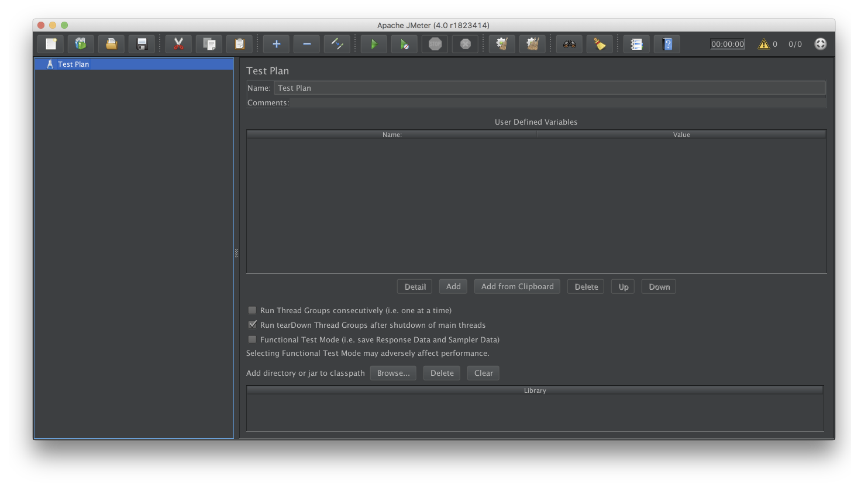868x487 pixels.
Task: Click 'Selecting Functional Test Mode' warning text
Action: [368, 353]
